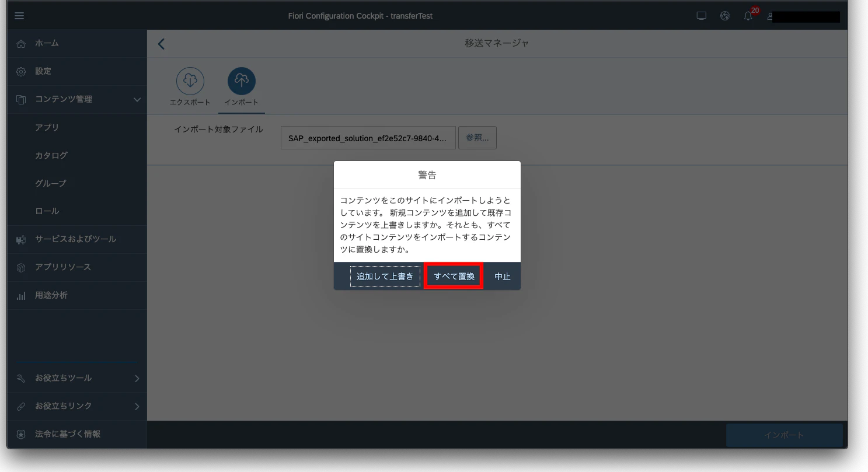The height and width of the screenshot is (472, 868).
Task: Click 中止 to cancel the import
Action: click(503, 277)
